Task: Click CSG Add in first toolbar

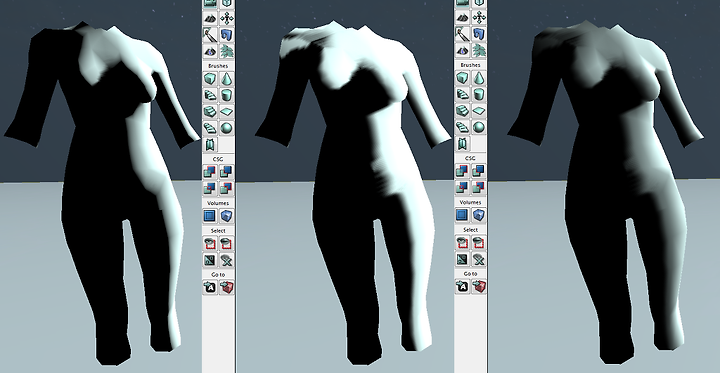Action: (210, 172)
